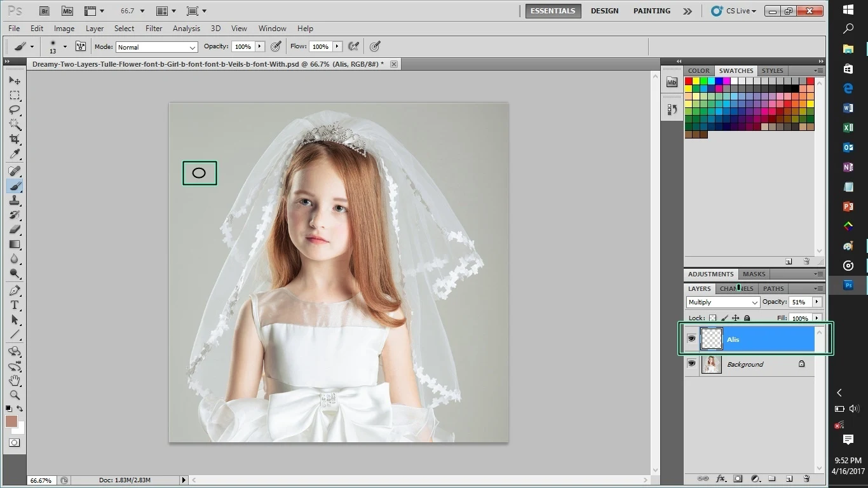Select the Crop tool

coord(15,139)
